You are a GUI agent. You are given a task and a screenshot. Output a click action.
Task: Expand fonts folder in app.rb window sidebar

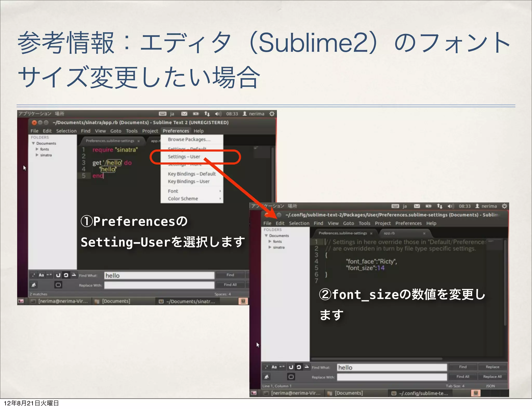pos(37,149)
